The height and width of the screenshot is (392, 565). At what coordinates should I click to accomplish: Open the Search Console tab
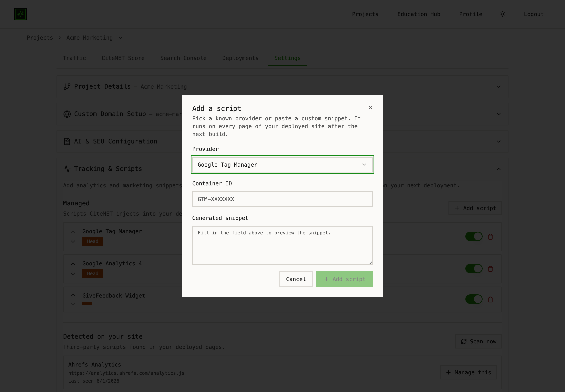(183, 58)
